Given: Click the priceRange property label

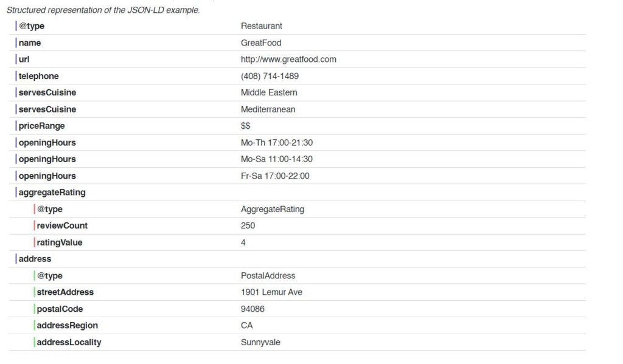Looking at the screenshot, I should coord(41,126).
